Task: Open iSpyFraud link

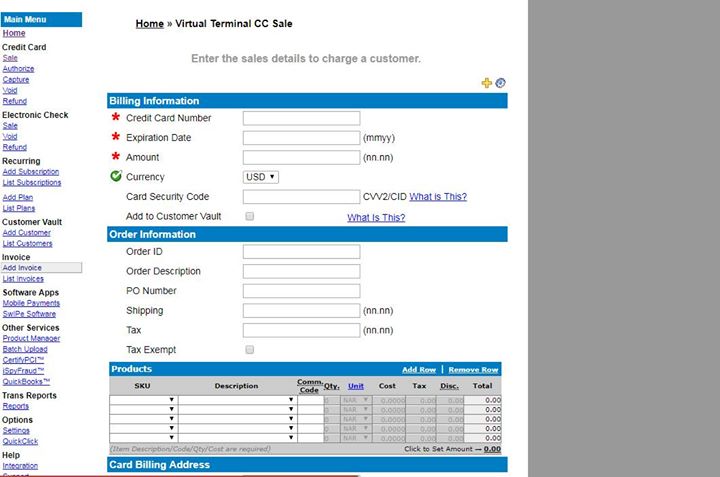Action: coord(23,371)
